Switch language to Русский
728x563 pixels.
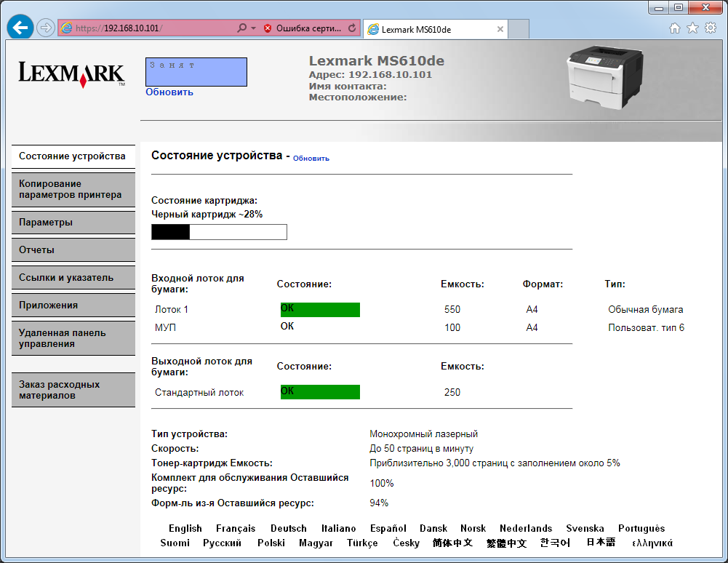pyautogui.click(x=222, y=543)
